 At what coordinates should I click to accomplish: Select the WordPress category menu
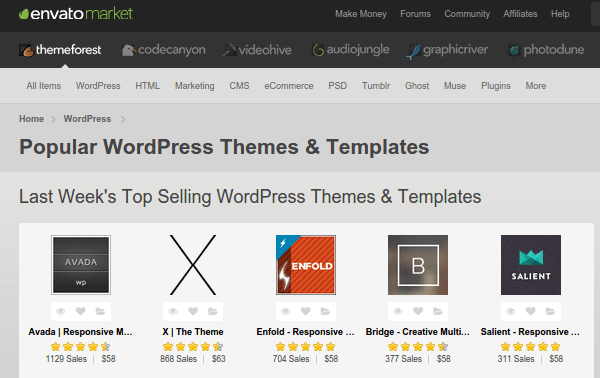click(98, 86)
